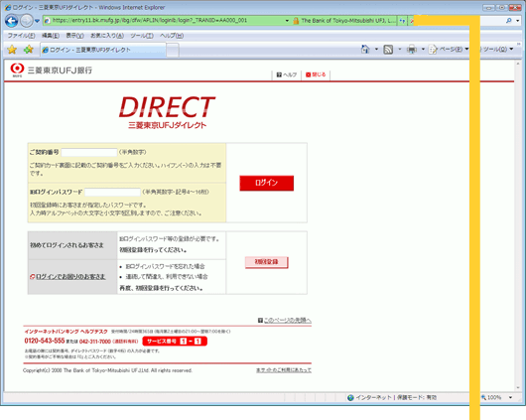Click the Bank of Tokyo-Mitsubishi UFJ certificate label
526x420 pixels.
point(348,21)
